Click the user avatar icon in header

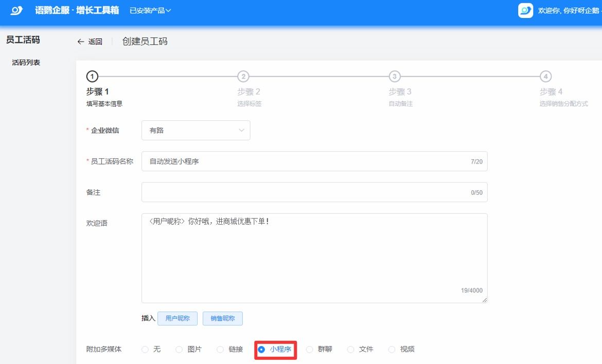click(525, 10)
